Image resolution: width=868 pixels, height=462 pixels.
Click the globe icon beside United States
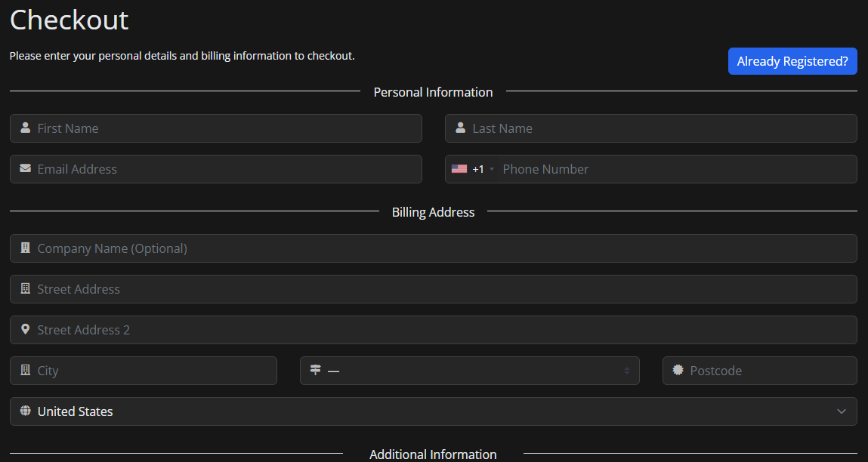[x=26, y=411]
